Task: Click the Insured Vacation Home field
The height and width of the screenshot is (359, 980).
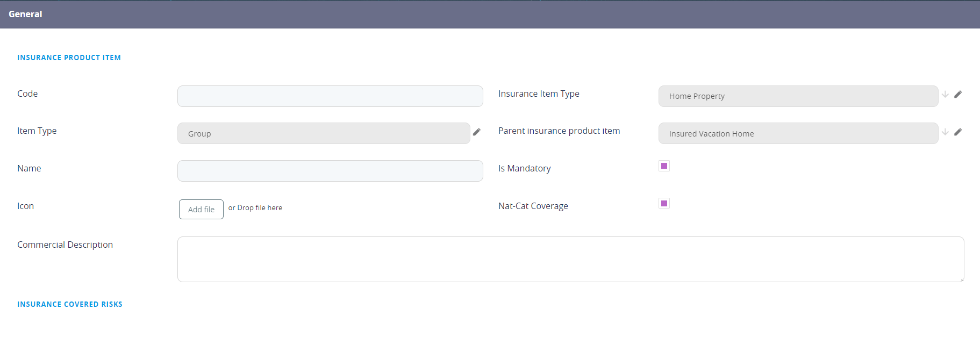Action: click(x=798, y=133)
